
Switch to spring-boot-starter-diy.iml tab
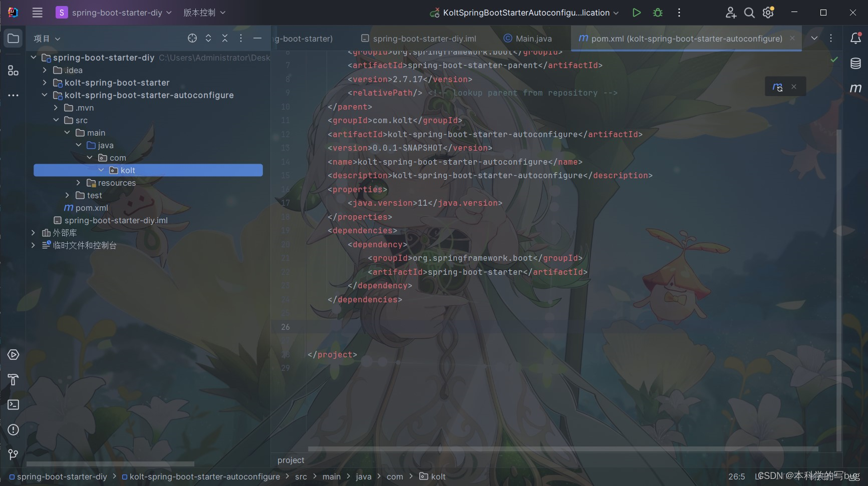point(419,39)
